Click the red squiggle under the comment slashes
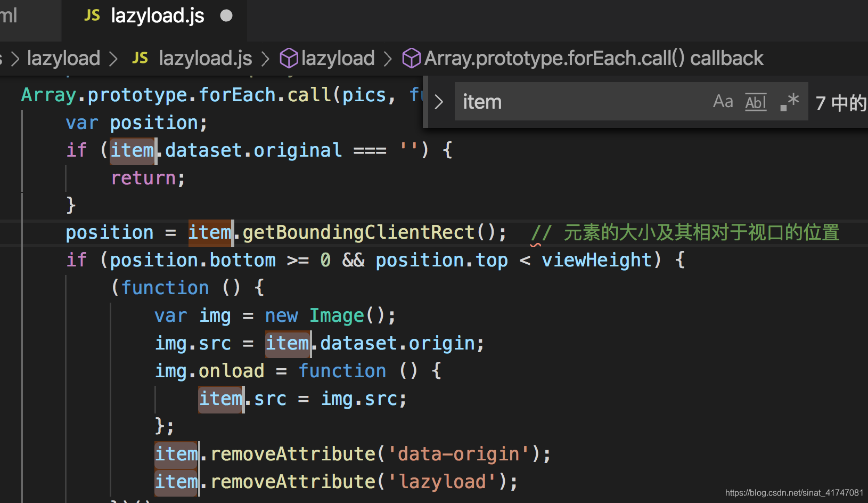 click(535, 244)
